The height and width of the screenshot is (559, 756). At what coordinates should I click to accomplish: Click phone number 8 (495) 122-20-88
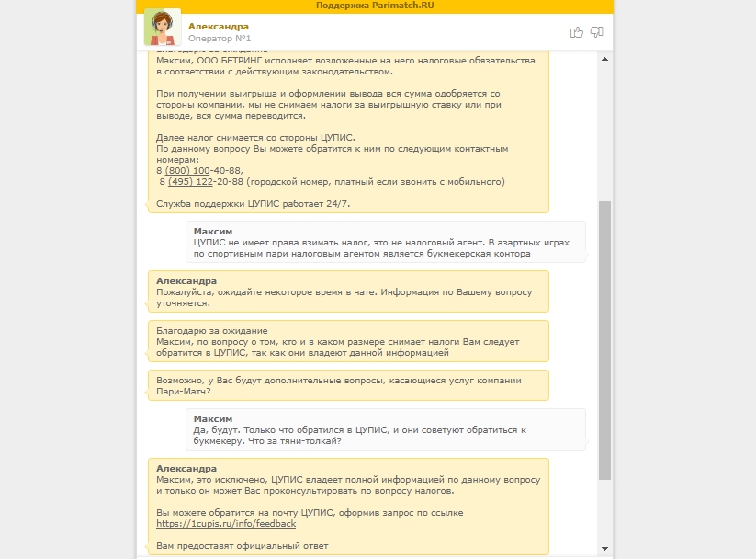tap(201, 182)
